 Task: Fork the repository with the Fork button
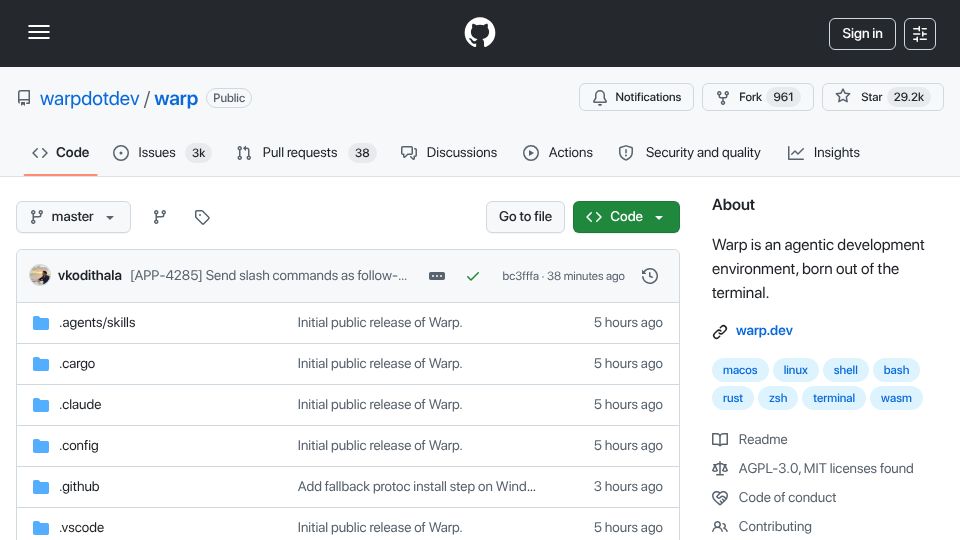click(757, 97)
